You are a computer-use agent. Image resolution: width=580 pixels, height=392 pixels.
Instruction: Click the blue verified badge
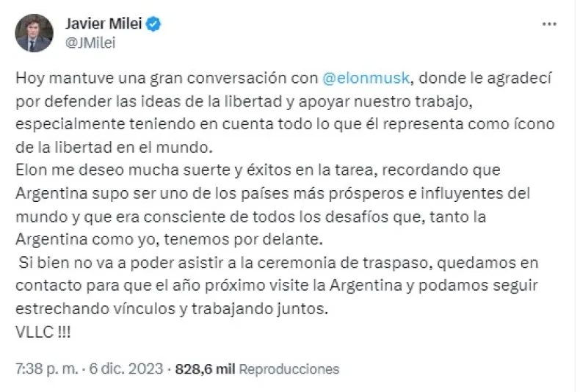click(153, 24)
